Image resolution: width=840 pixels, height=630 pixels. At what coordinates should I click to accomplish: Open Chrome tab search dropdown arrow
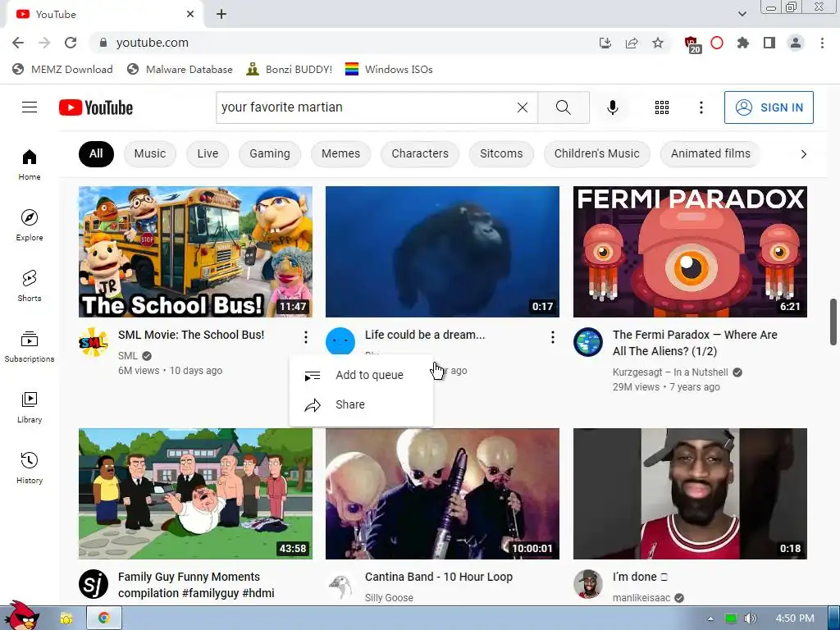click(x=742, y=14)
